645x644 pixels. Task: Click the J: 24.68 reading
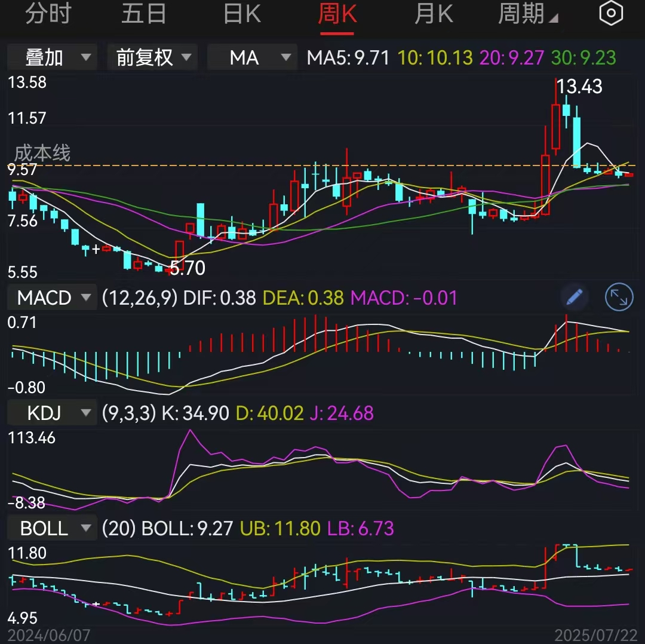[x=342, y=413]
